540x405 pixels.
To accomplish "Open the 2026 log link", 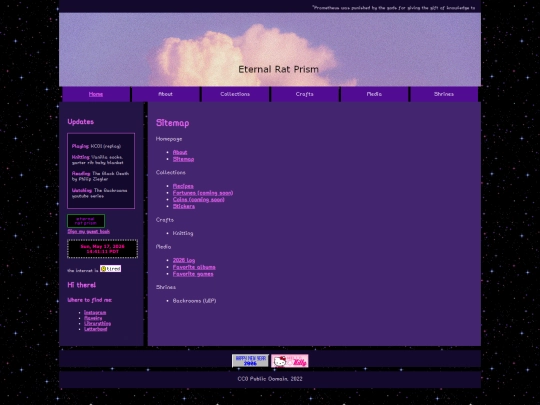I will point(184,260).
